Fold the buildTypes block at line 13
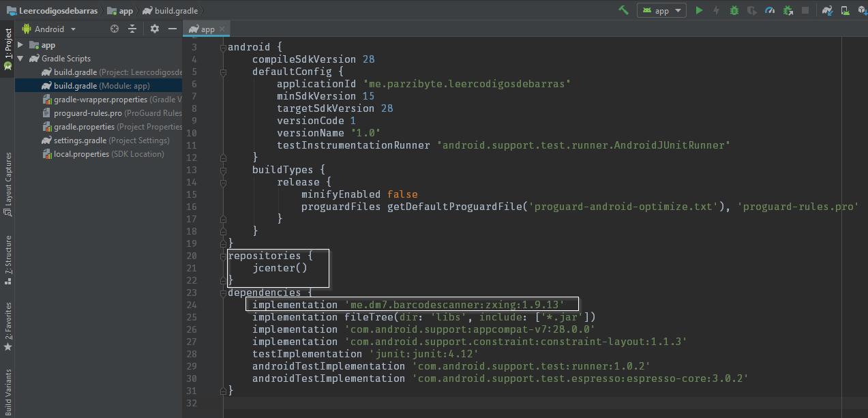This screenshot has width=868, height=418. [x=223, y=170]
